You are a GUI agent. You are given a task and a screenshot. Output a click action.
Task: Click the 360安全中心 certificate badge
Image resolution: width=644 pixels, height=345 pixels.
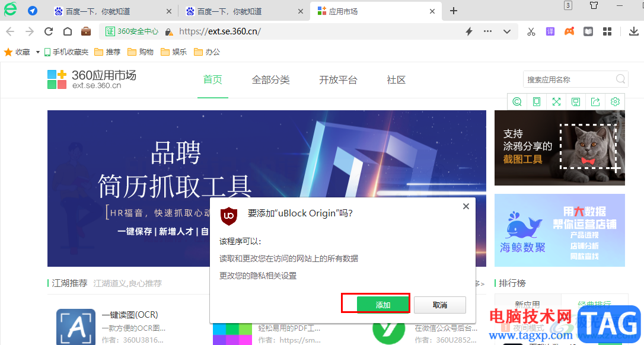132,31
